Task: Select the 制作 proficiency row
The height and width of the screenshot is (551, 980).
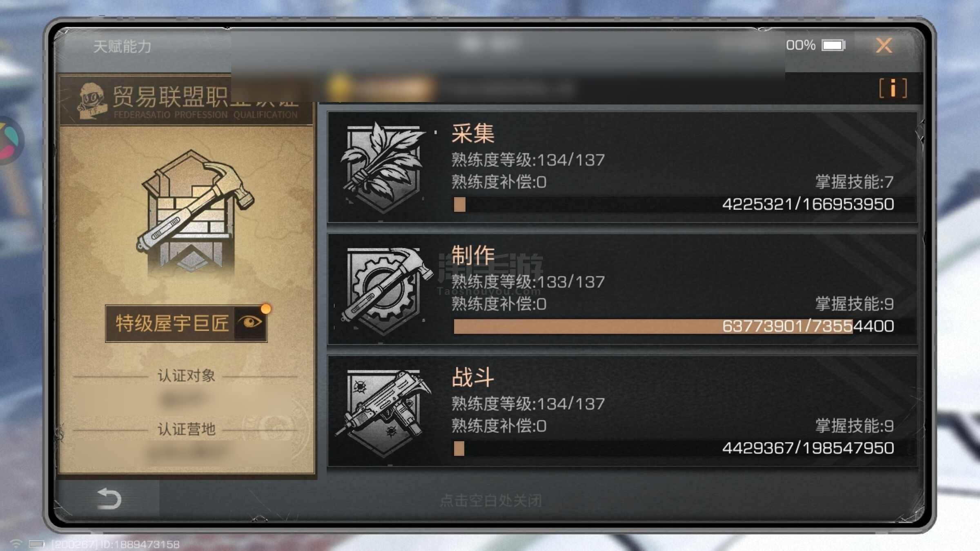Action: 622,289
